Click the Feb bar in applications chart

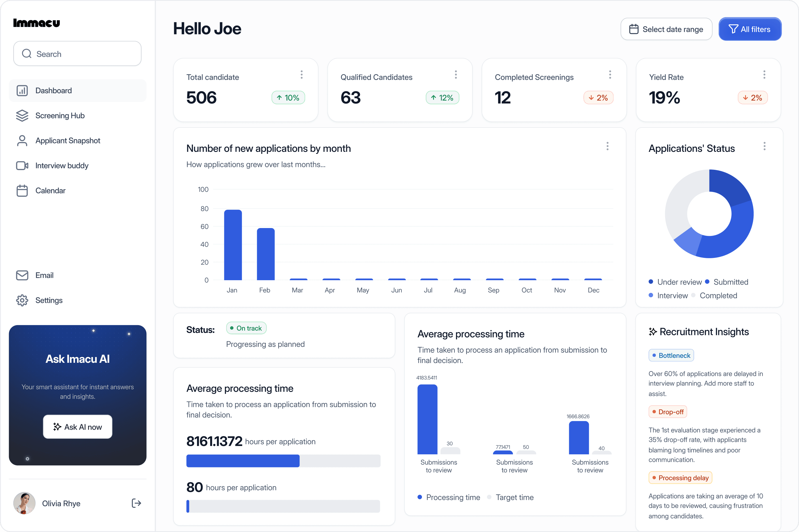click(x=266, y=254)
